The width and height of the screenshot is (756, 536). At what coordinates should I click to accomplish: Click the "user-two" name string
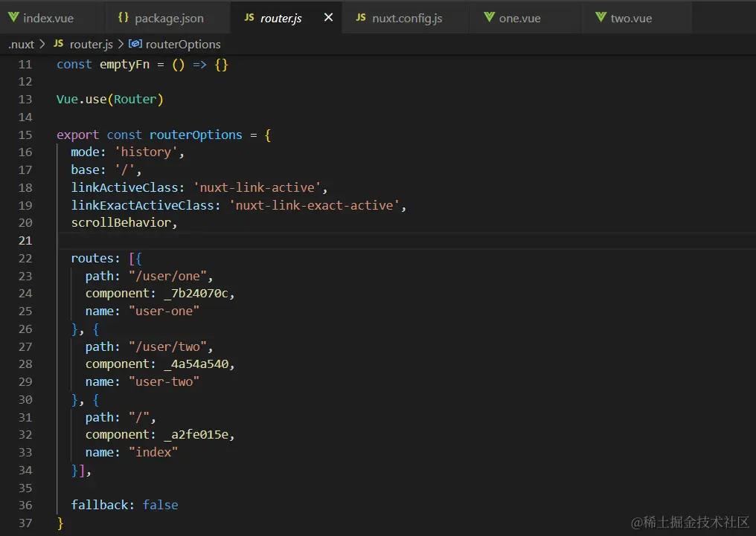(164, 382)
